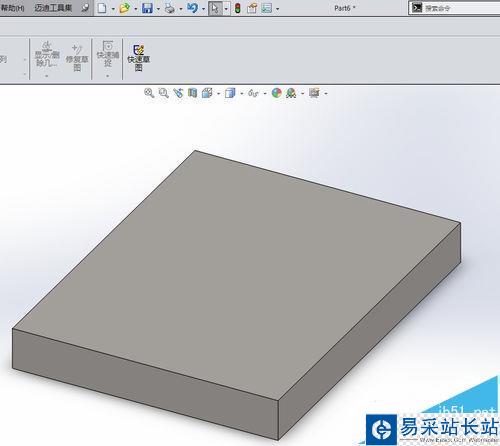
Task: Click the pin icon beside 迈迪工具集
Action: tap(85, 7)
